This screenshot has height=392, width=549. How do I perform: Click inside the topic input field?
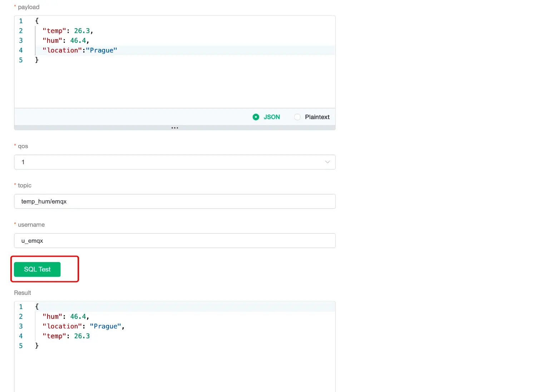click(174, 201)
